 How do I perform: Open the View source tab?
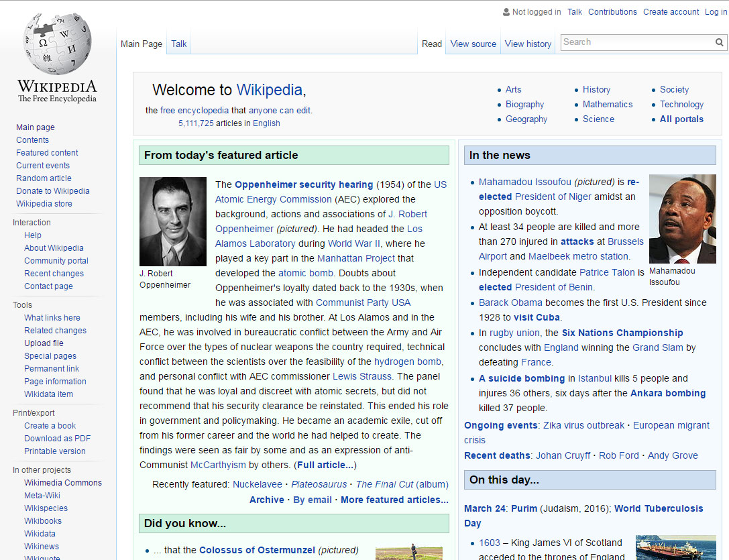tap(473, 44)
